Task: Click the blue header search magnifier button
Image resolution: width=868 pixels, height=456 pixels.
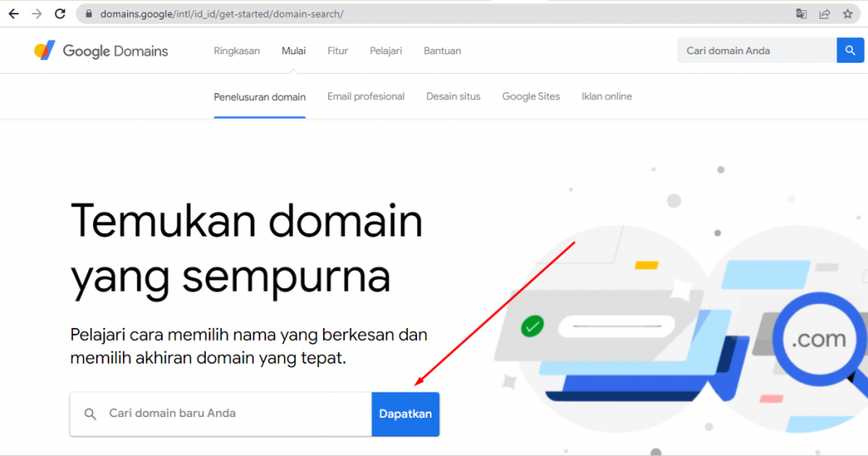Action: coord(849,51)
